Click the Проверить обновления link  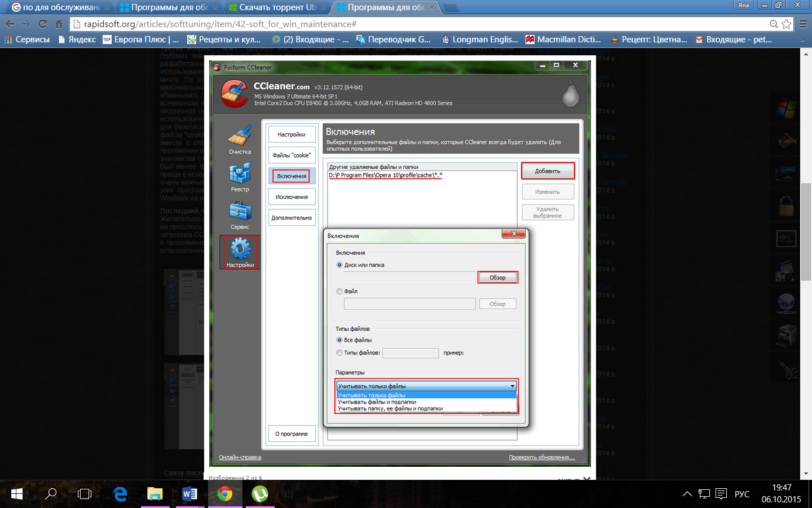point(541,457)
